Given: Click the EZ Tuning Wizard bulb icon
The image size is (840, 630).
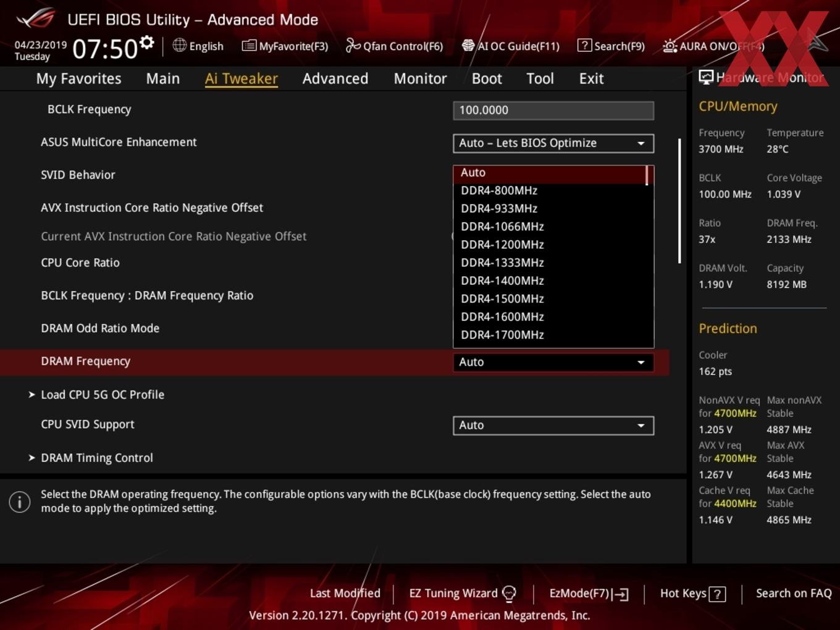Looking at the screenshot, I should pyautogui.click(x=509, y=594).
